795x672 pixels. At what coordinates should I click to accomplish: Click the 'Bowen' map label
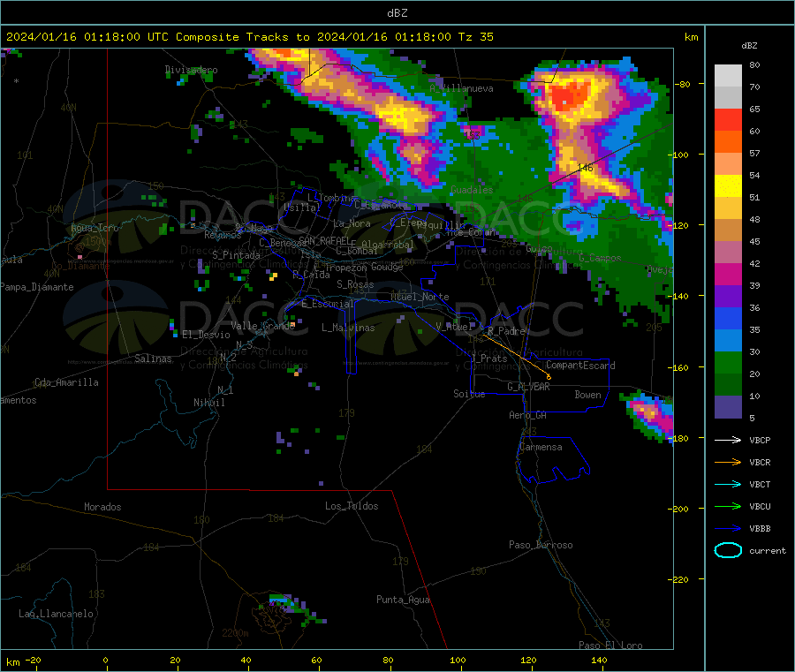click(x=587, y=395)
